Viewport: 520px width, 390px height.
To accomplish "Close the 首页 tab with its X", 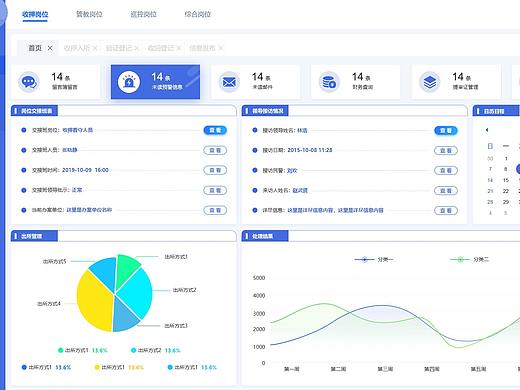I will (x=50, y=48).
